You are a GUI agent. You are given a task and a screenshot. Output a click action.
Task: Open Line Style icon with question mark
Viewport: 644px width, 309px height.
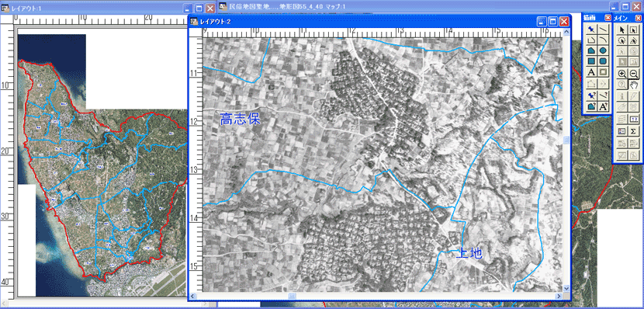[x=603, y=95]
